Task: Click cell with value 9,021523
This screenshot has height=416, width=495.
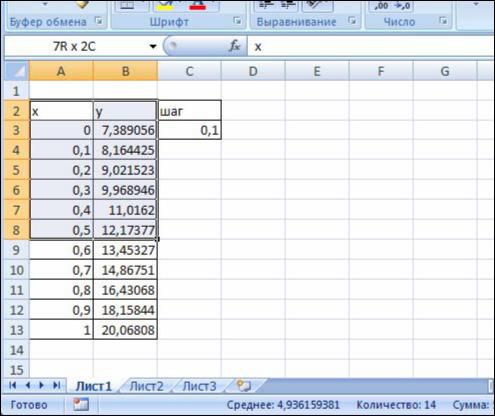Action: tap(125, 170)
